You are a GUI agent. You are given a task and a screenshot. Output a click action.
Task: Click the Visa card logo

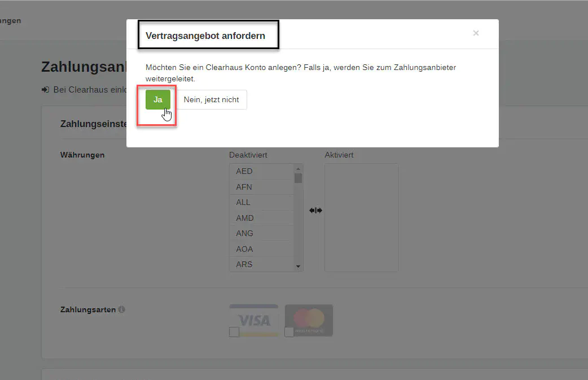point(253,320)
